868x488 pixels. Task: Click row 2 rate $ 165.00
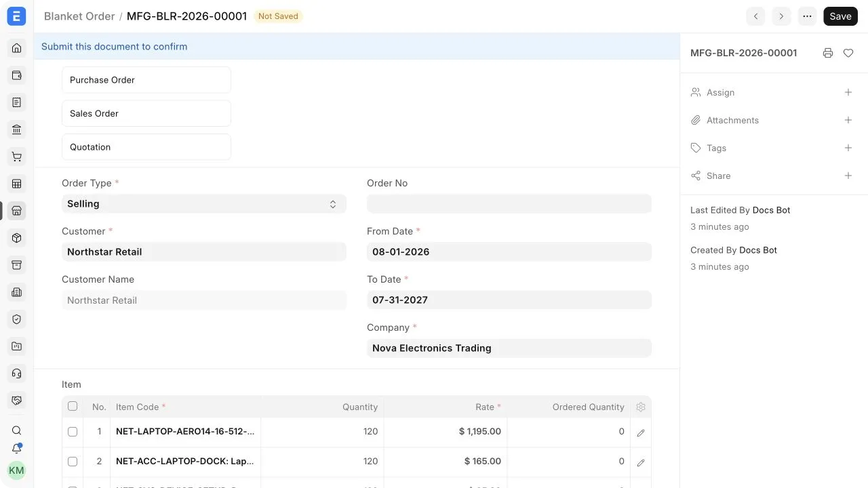[x=446, y=462]
